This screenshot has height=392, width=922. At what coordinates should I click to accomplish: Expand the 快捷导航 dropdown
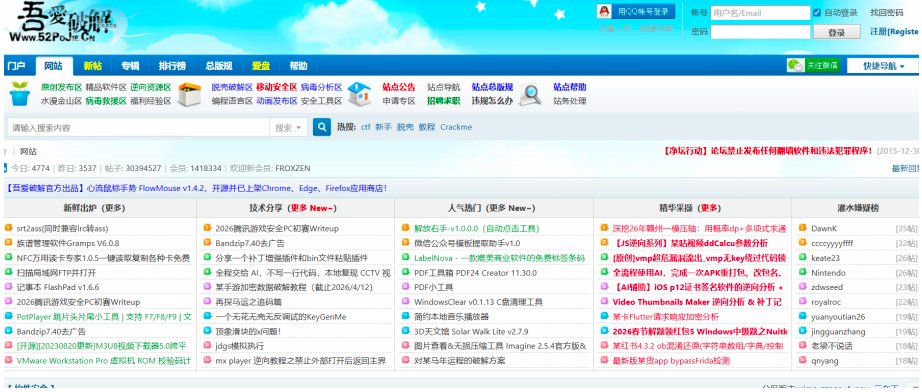tap(883, 66)
